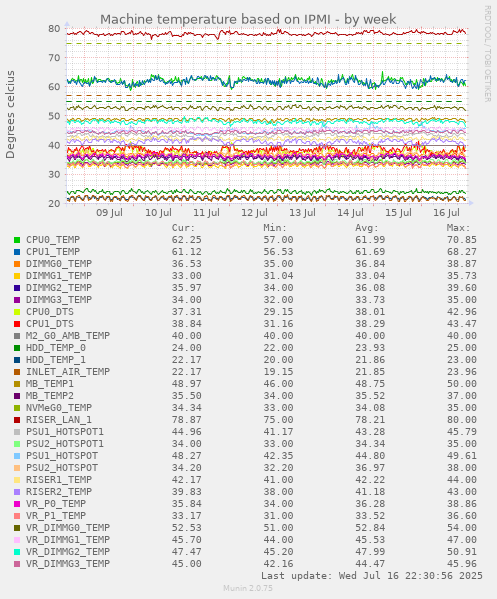Viewport: 497px width, 599px height.
Task: Select the DIMMG1_TEMP legend label
Action: tap(59, 276)
